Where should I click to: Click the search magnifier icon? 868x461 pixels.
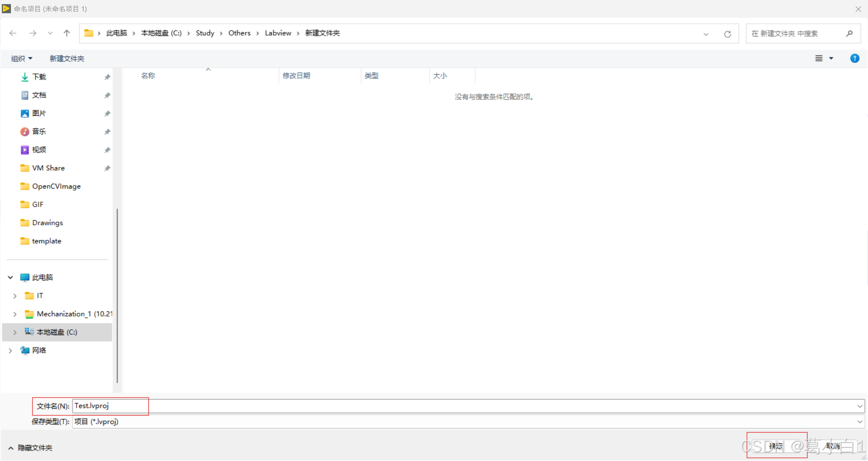coord(849,33)
